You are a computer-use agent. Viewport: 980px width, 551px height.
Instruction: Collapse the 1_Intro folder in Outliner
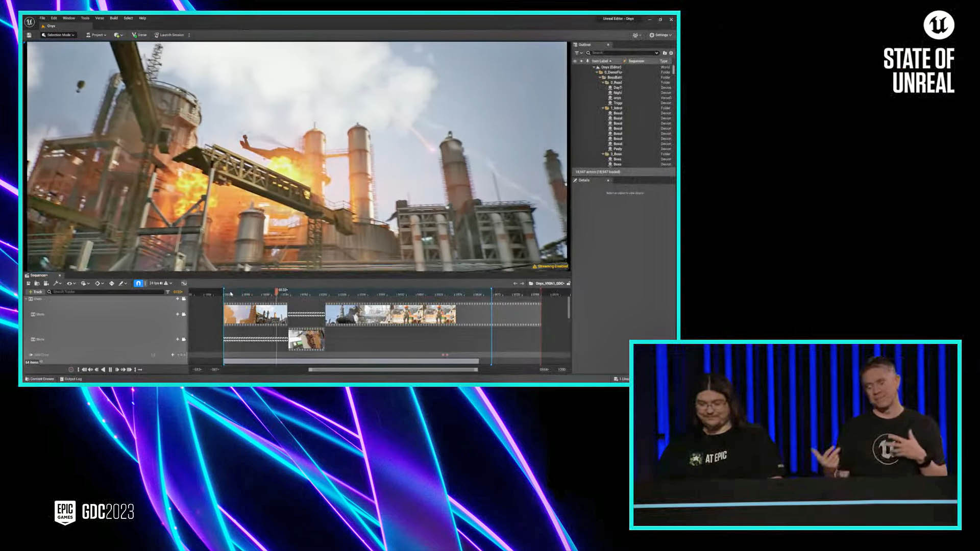603,108
